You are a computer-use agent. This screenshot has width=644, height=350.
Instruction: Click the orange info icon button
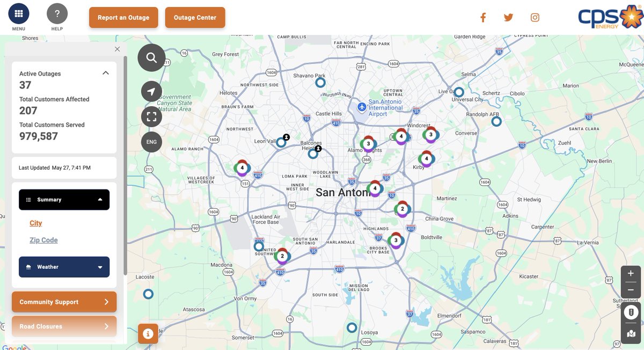148,333
